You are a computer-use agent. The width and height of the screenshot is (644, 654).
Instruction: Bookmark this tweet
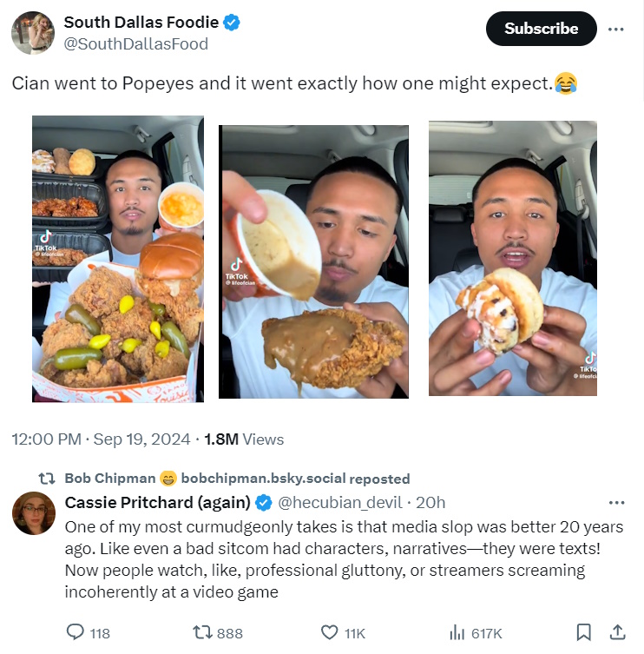click(584, 632)
